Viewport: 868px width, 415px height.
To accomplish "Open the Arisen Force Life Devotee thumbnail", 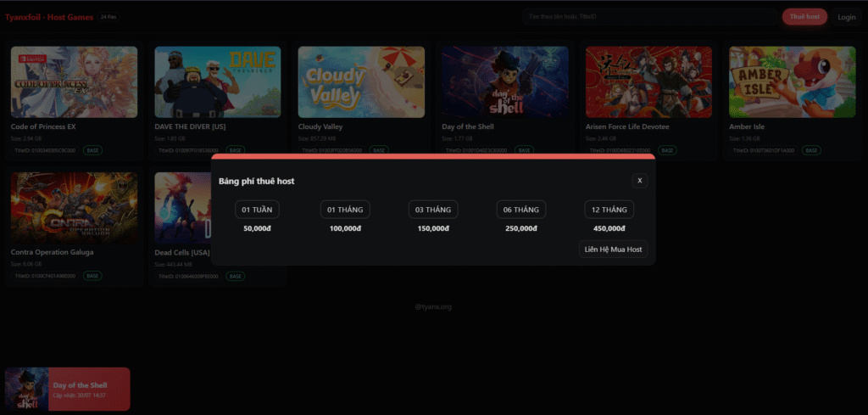I will tap(648, 81).
